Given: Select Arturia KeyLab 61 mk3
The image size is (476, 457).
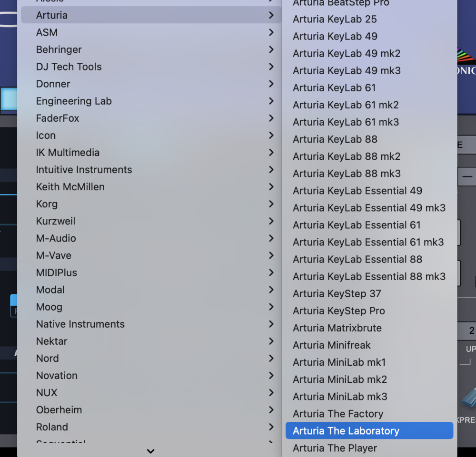Looking at the screenshot, I should 369,122.
